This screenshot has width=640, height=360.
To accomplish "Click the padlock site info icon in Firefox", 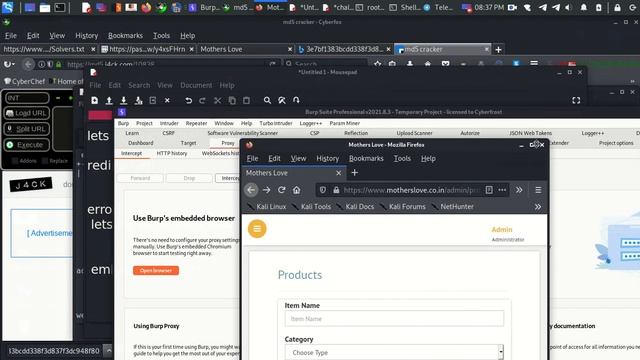I will (x=336, y=190).
